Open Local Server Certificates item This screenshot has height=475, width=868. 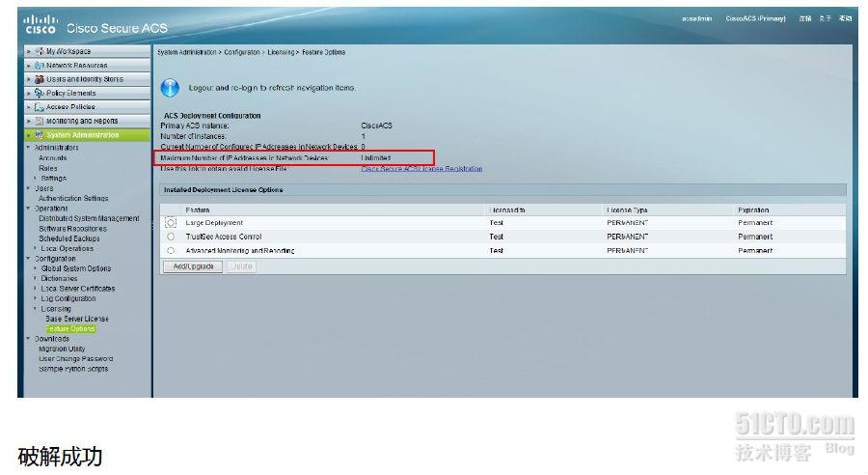(78, 289)
